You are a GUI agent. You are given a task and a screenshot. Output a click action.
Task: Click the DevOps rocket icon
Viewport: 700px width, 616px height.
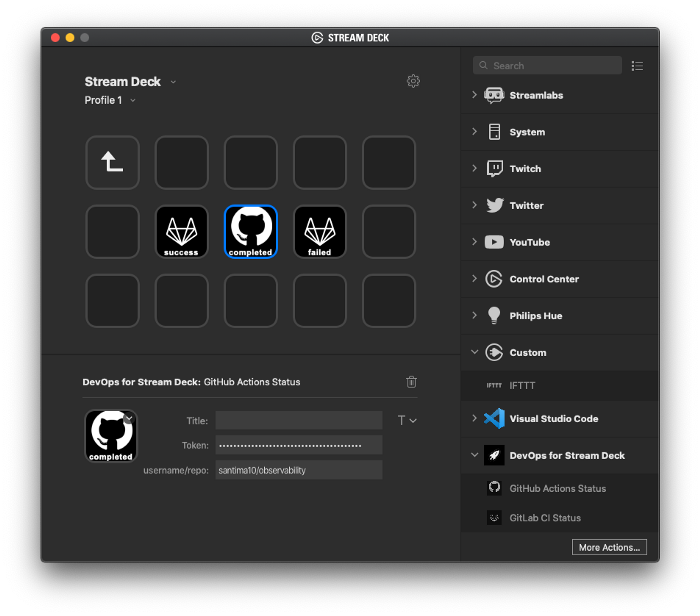pyautogui.click(x=494, y=455)
